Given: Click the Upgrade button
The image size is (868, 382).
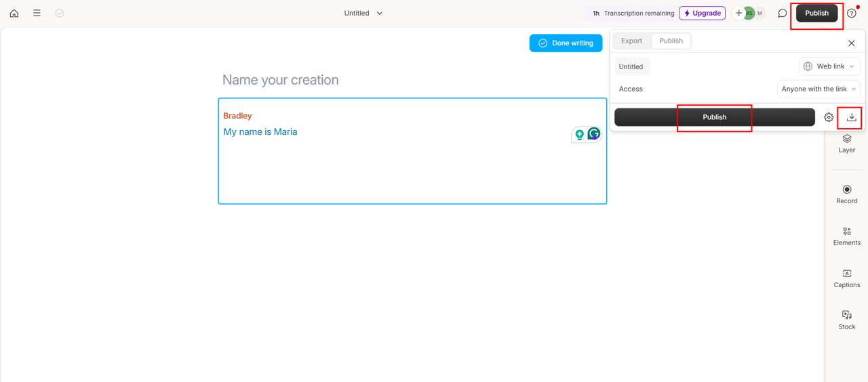Looking at the screenshot, I should pos(702,13).
